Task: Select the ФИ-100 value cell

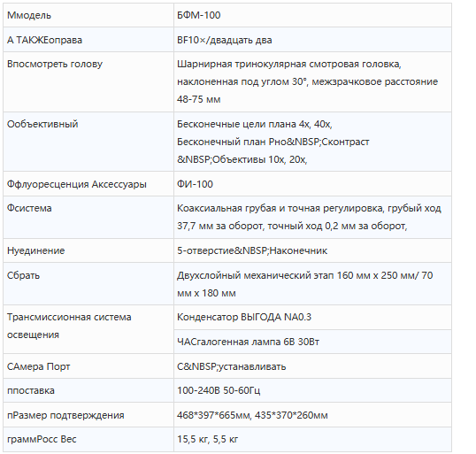Action: 312,184
